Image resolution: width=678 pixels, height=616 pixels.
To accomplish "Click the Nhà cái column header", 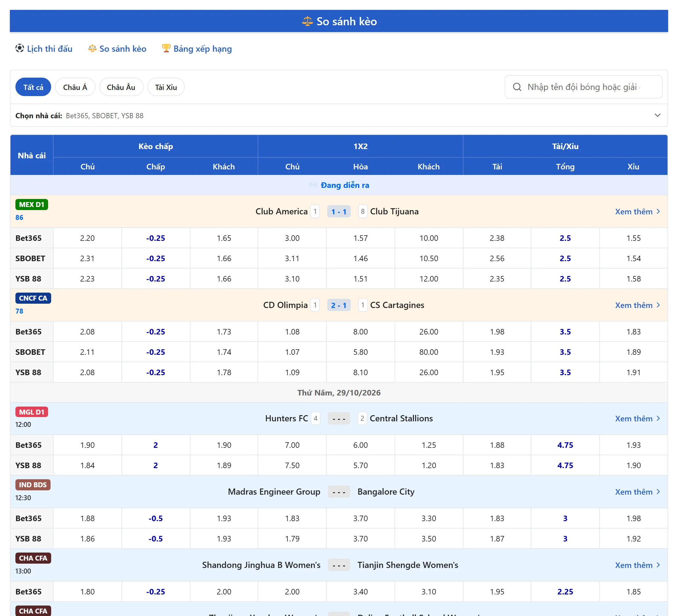I will pos(32,155).
